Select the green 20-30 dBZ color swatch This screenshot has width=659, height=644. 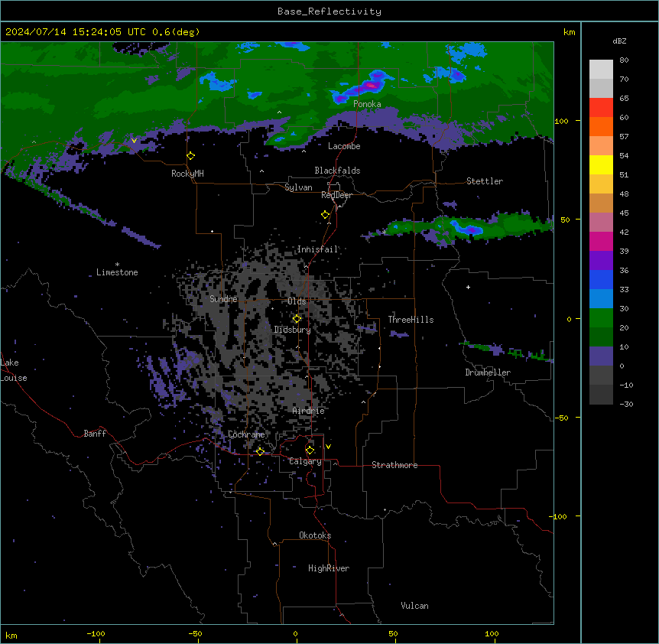(x=601, y=318)
